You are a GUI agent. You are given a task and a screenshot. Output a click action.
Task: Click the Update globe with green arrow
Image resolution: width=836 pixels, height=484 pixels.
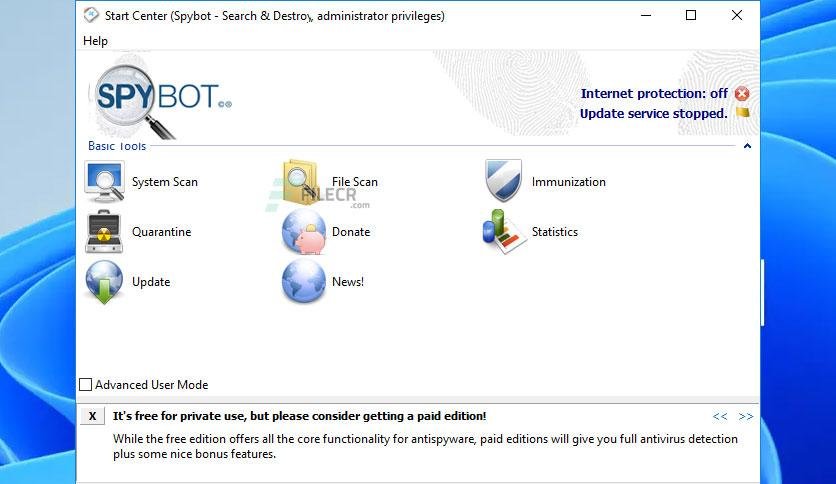pyautogui.click(x=104, y=282)
